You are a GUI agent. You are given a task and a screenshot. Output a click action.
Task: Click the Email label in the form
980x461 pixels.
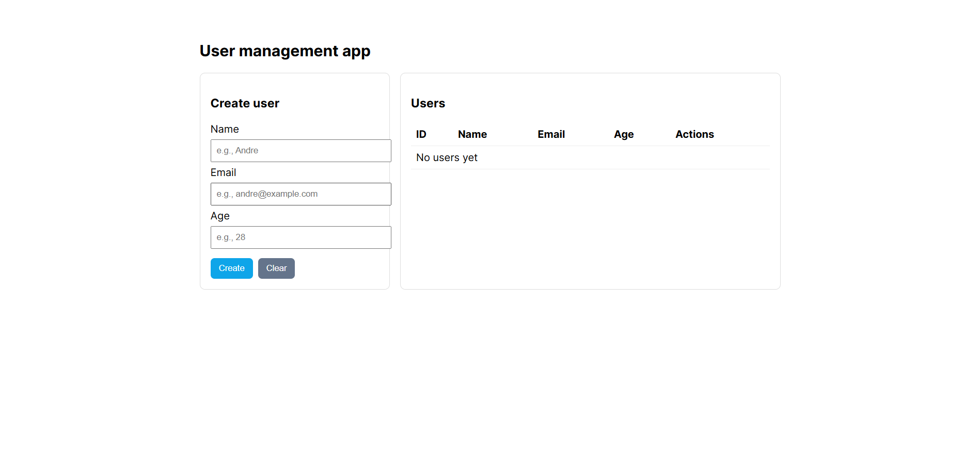[223, 172]
